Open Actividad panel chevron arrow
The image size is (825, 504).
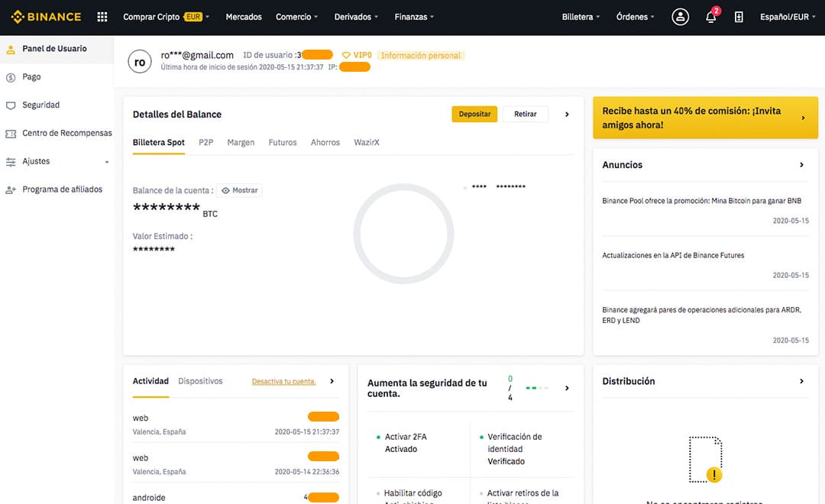pyautogui.click(x=332, y=381)
